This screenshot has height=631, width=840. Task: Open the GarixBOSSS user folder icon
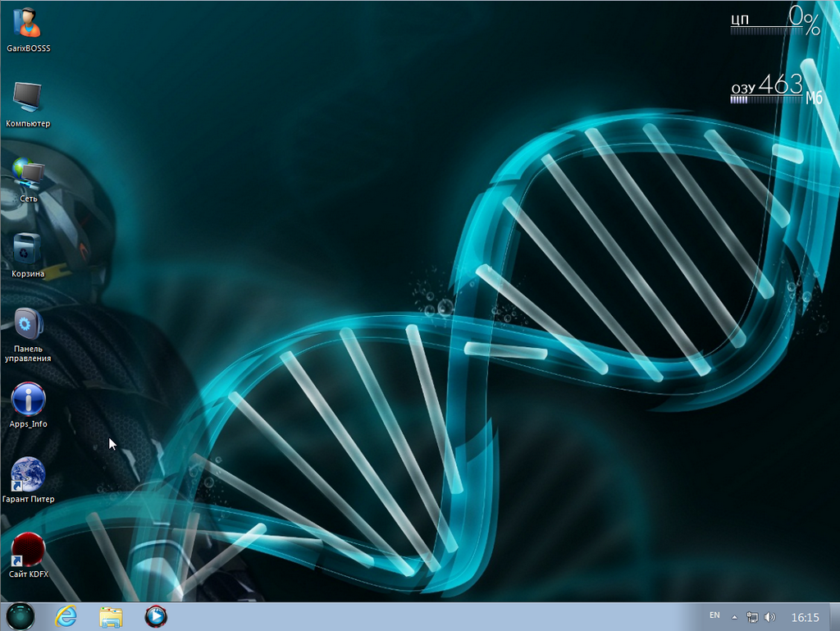point(28,30)
